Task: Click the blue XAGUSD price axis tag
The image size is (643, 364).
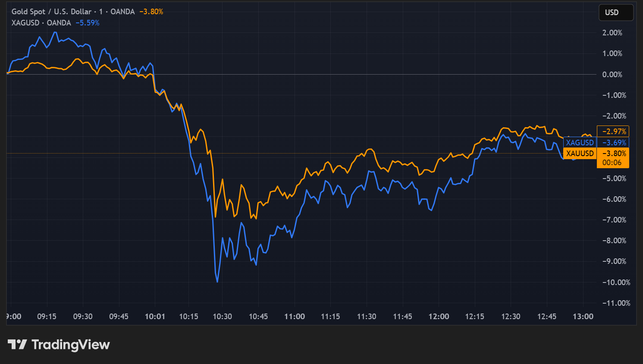Action: 580,143
